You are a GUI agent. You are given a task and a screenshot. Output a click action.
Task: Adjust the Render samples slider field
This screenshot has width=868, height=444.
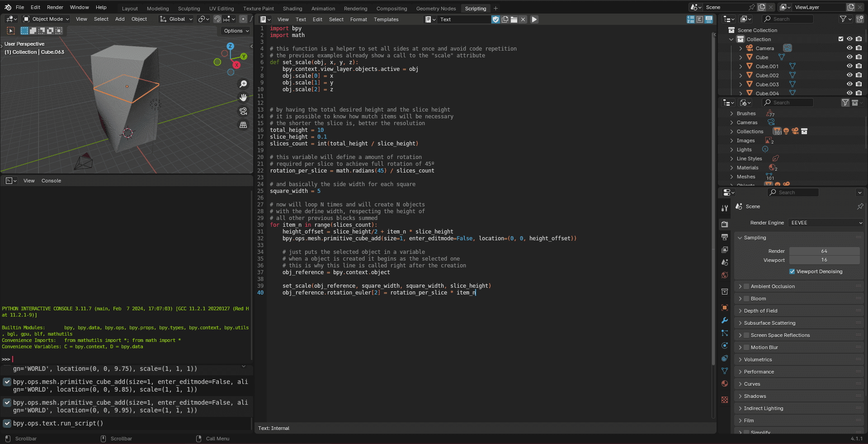tap(824, 251)
